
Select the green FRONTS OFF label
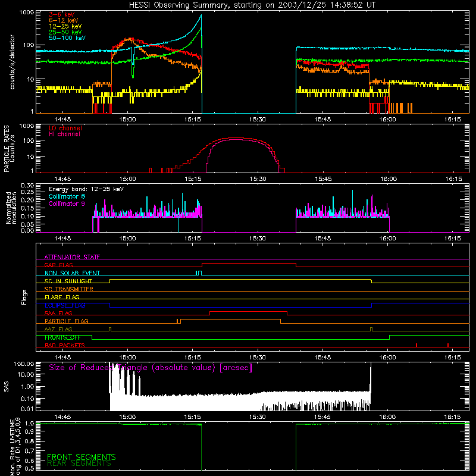pyautogui.click(x=62, y=337)
